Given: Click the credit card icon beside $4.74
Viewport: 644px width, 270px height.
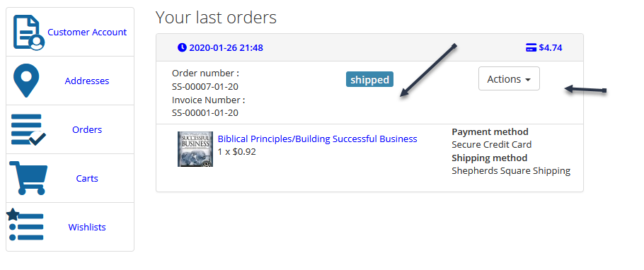Looking at the screenshot, I should pos(531,47).
